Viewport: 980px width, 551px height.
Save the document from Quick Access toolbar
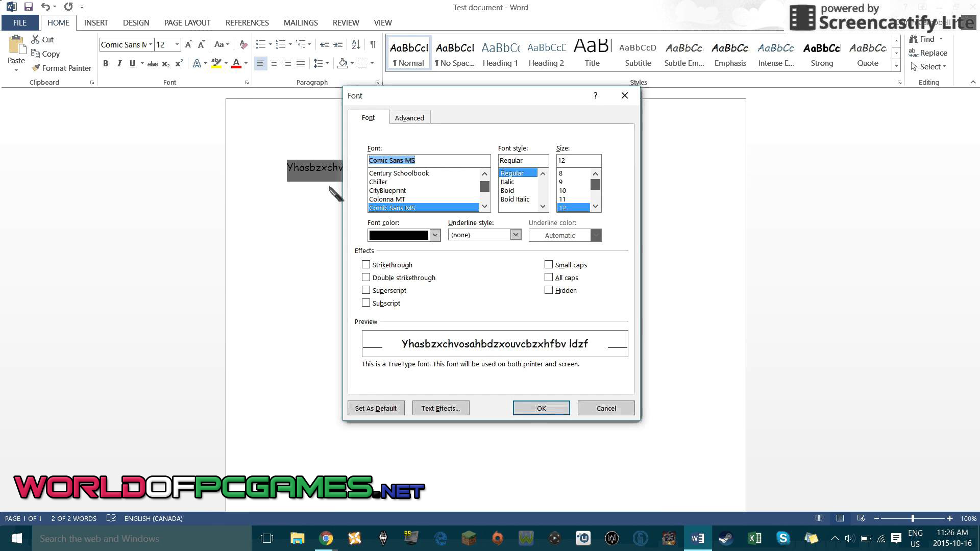[29, 7]
